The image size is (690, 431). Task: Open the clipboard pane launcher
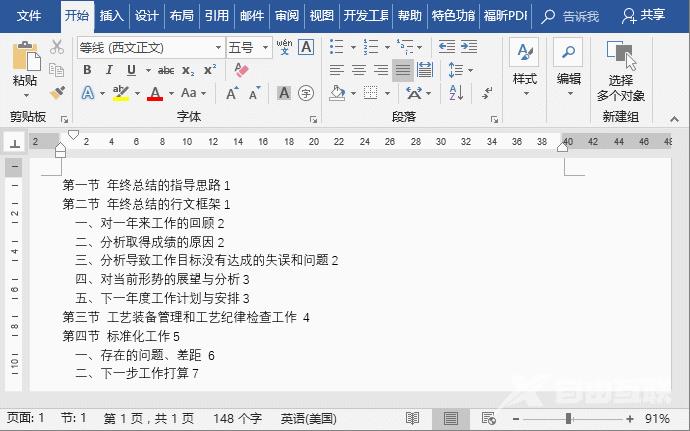(64, 119)
